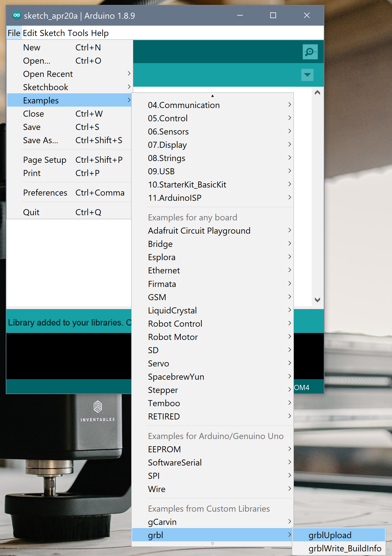
Task: Open the tab dropdown arrow button
Action: pos(307,75)
